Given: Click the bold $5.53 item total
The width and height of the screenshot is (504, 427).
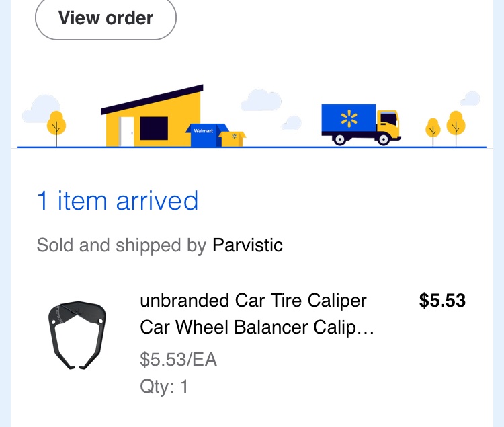Looking at the screenshot, I should pyautogui.click(x=442, y=301).
